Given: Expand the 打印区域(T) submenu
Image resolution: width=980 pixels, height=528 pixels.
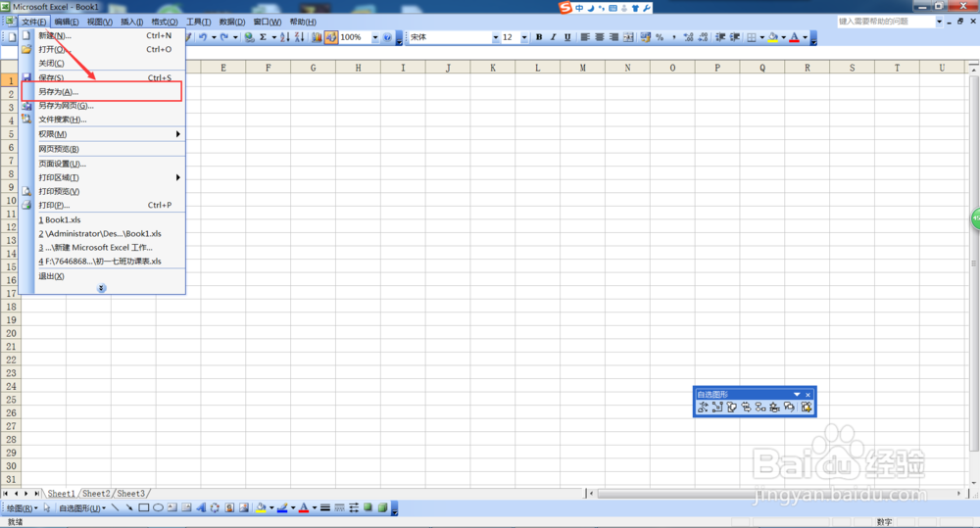Looking at the screenshot, I should (110, 177).
